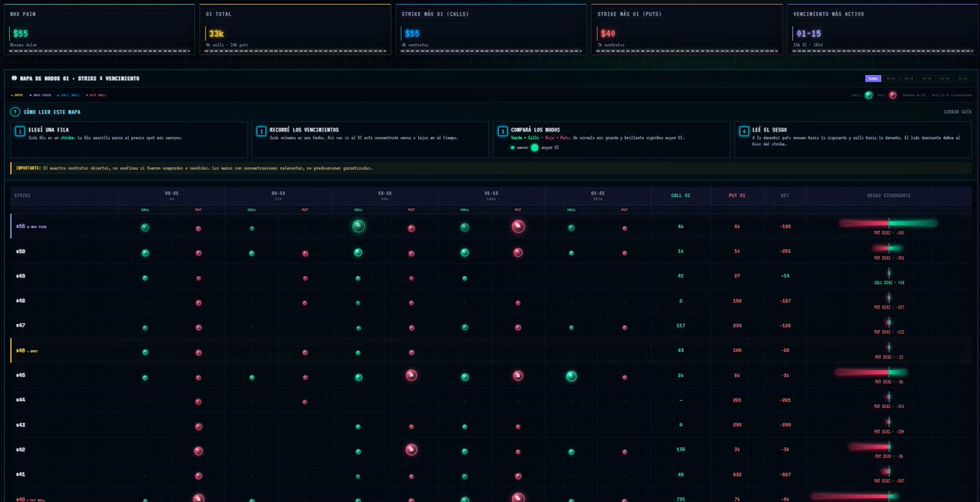Click the $50 row 01-15 call node
Screen dimensions: 980x502
(465, 253)
